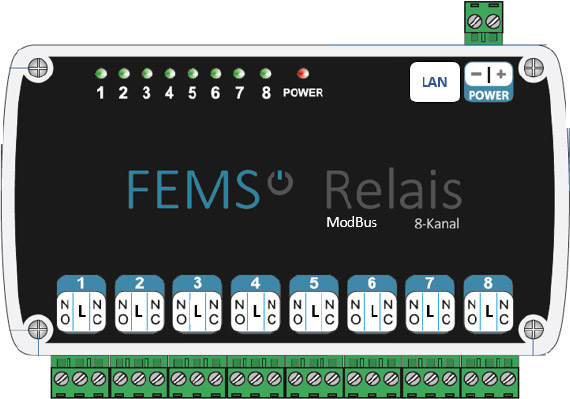Click the FEMS power symbol logo icon
This screenshot has width=570, height=399.
tap(280, 182)
